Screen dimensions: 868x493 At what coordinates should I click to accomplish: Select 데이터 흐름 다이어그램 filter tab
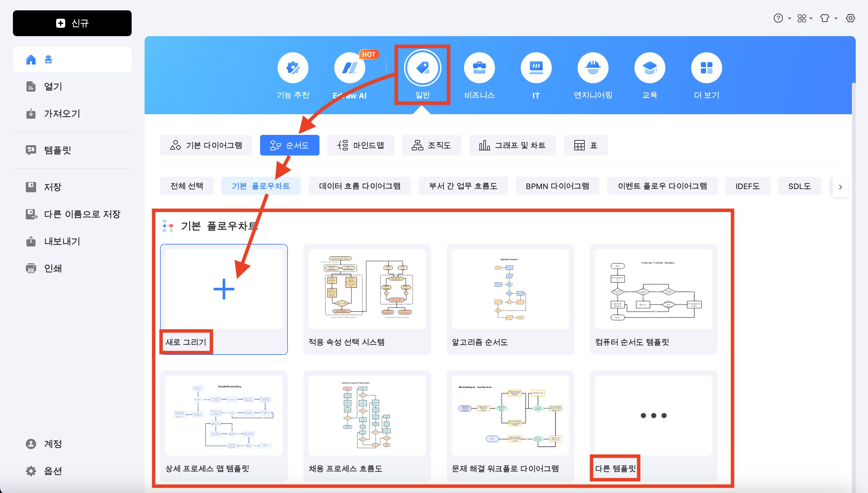(359, 186)
